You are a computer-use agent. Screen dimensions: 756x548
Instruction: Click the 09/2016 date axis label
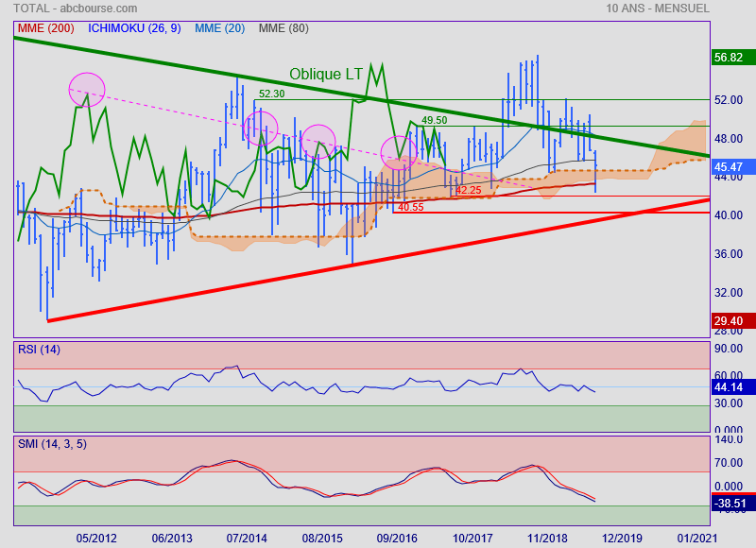[x=397, y=538]
